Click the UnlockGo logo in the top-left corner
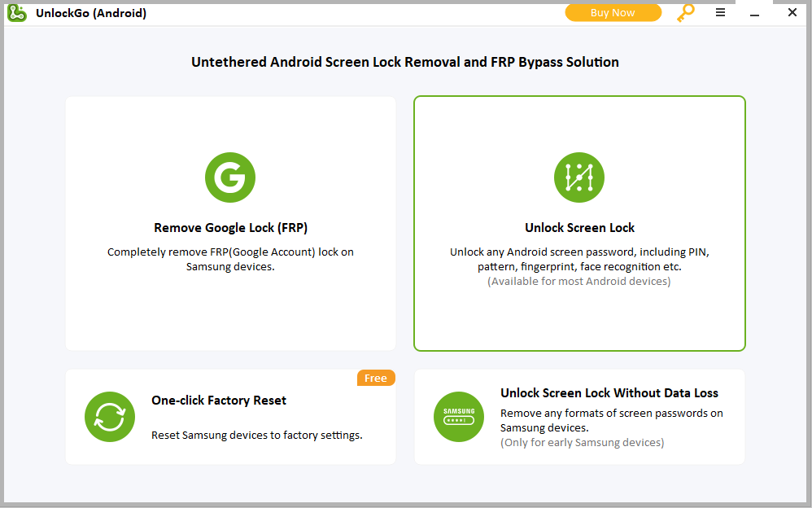The height and width of the screenshot is (508, 812). (x=16, y=12)
